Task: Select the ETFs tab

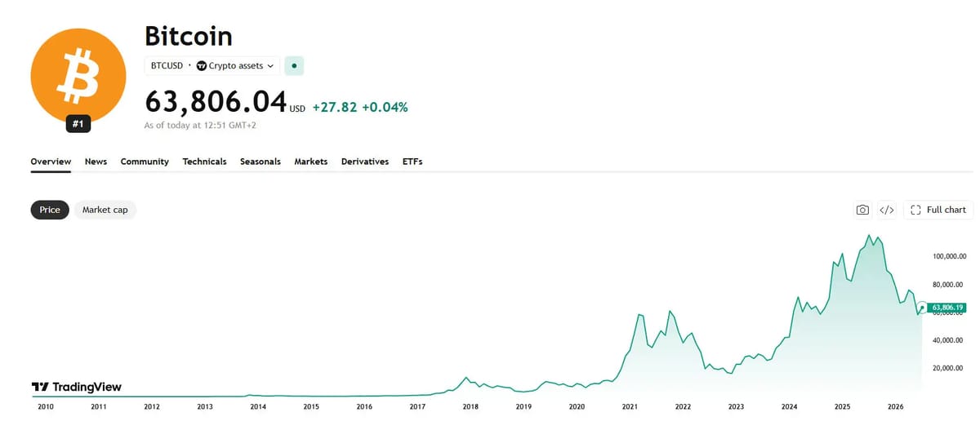Action: [x=412, y=162]
